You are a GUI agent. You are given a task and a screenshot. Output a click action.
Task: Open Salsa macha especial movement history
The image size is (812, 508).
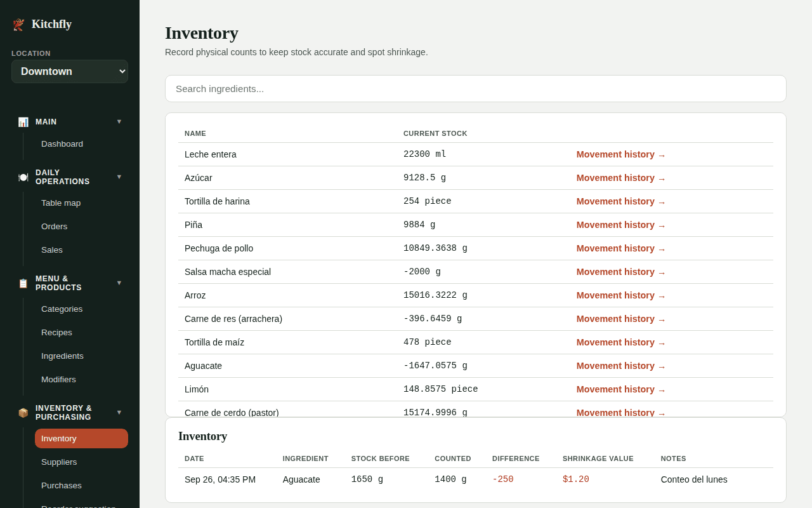point(621,272)
